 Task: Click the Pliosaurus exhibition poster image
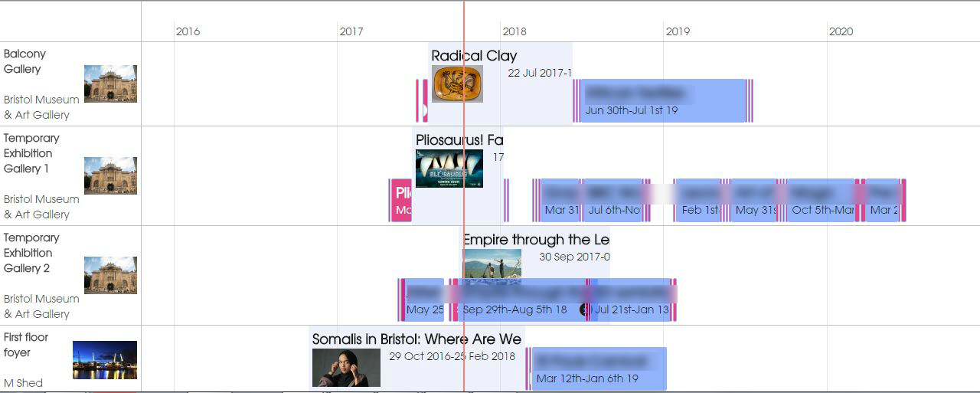(x=449, y=169)
